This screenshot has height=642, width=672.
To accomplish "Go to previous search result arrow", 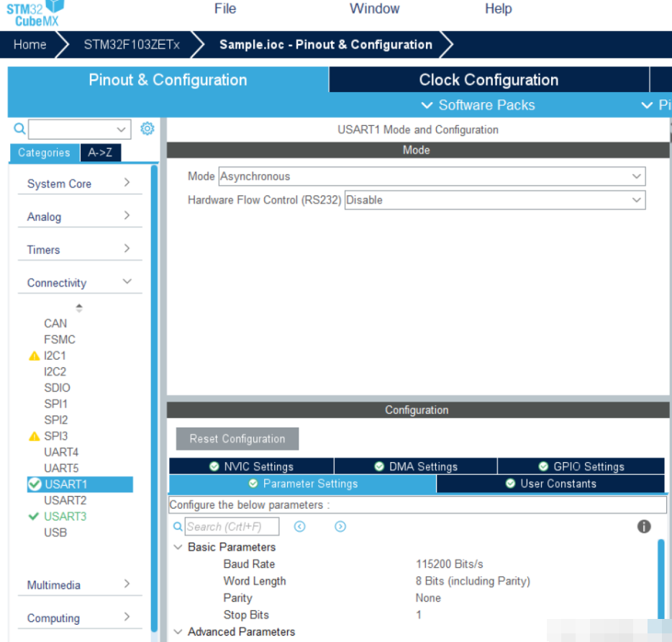I will (x=299, y=526).
